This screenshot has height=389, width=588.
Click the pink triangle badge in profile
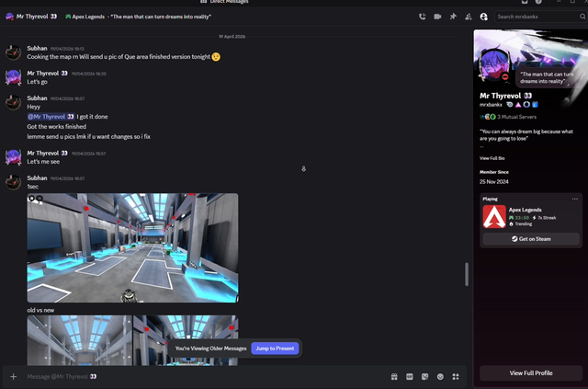[518, 105]
